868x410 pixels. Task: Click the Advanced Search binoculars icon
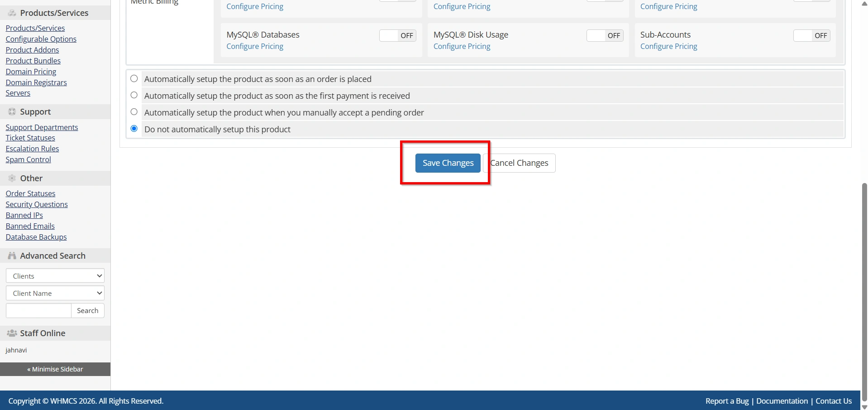click(x=12, y=256)
